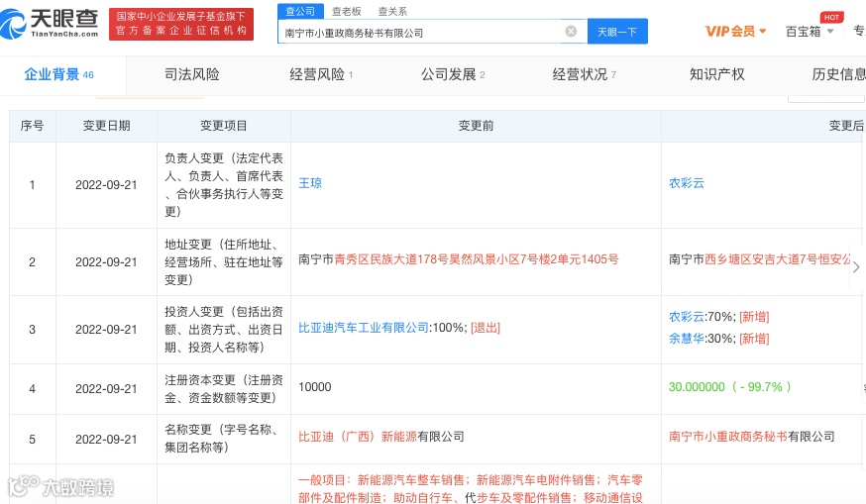Select the 负责人变更 item cell in row 1
The width and height of the screenshot is (866, 504).
(224, 185)
